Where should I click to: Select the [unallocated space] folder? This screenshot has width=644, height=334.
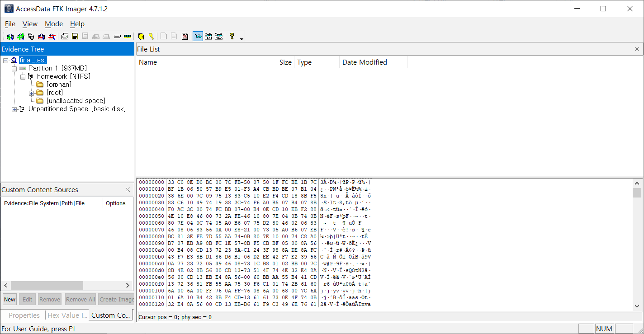76,101
